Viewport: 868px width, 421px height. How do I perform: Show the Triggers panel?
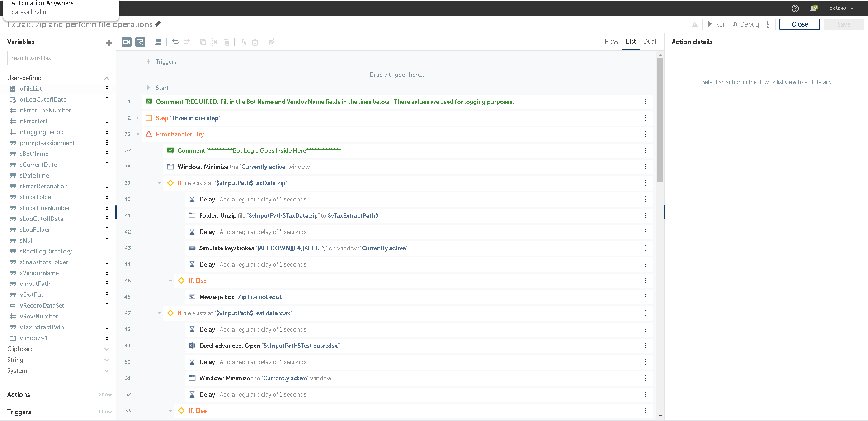pyautogui.click(x=105, y=412)
